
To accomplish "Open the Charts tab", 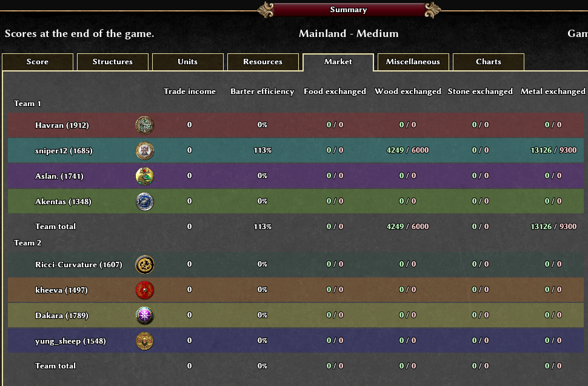I will (489, 62).
